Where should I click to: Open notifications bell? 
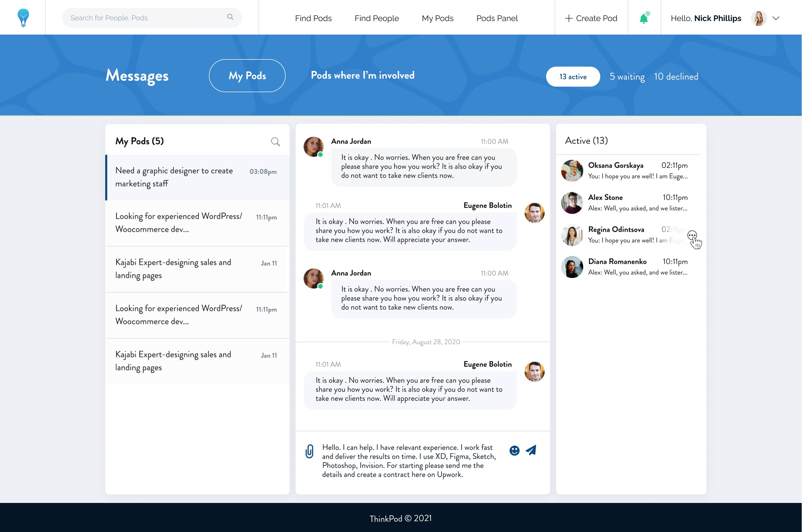(644, 18)
